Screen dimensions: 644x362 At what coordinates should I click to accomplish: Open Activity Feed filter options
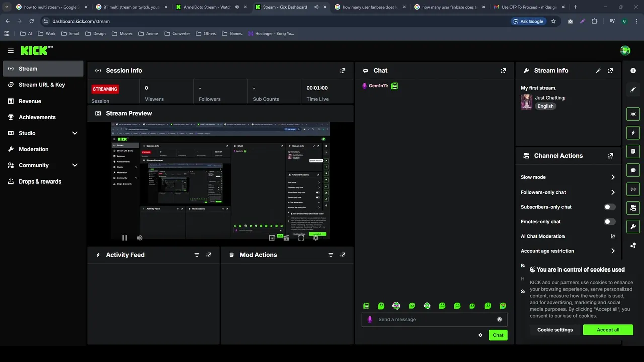click(197, 255)
